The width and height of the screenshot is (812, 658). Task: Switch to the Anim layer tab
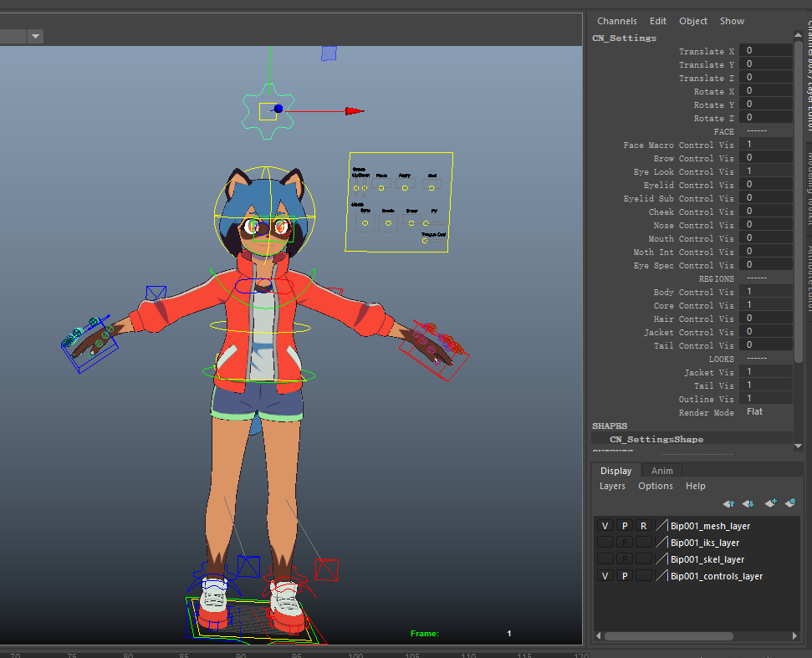tap(661, 471)
